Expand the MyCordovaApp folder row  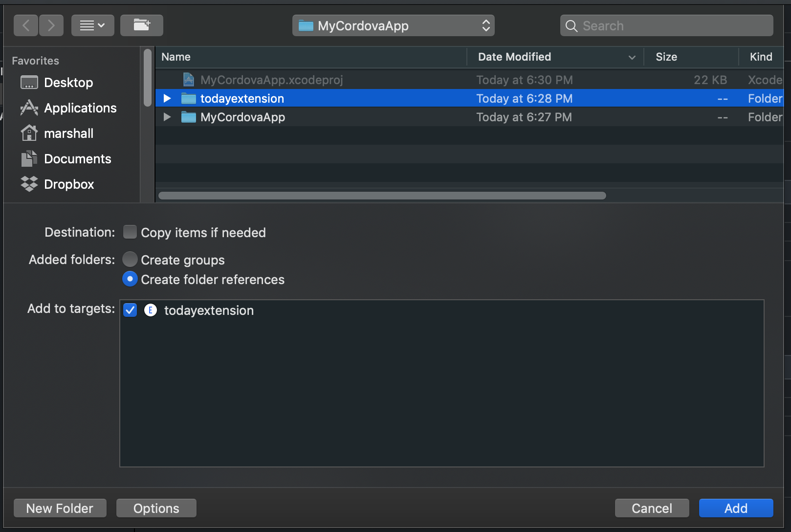point(167,117)
